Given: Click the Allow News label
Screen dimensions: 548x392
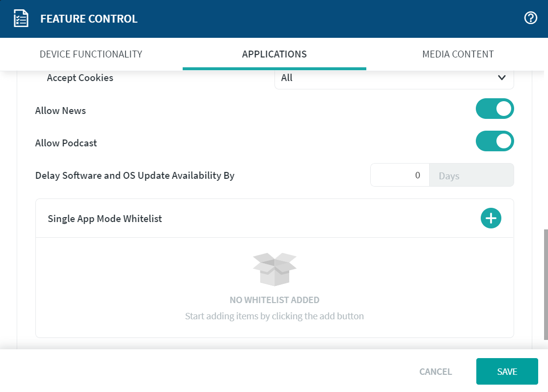Looking at the screenshot, I should (x=60, y=111).
